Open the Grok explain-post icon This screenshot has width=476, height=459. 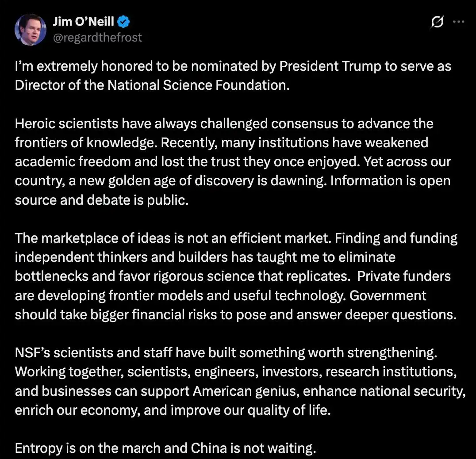coord(437,22)
